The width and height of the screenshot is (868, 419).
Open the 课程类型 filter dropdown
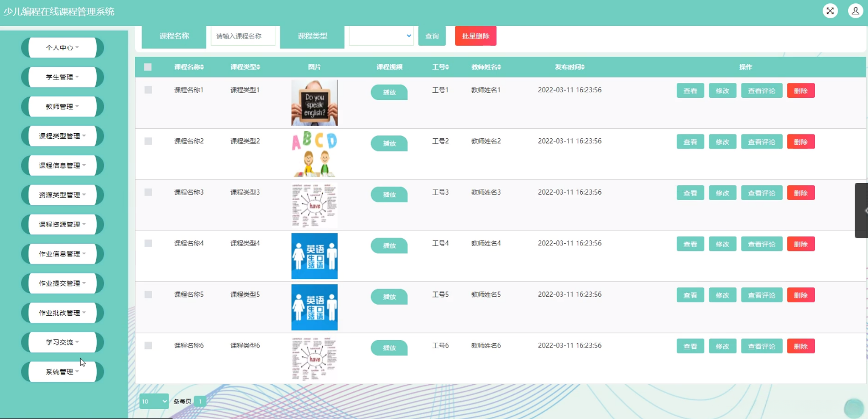tap(381, 36)
